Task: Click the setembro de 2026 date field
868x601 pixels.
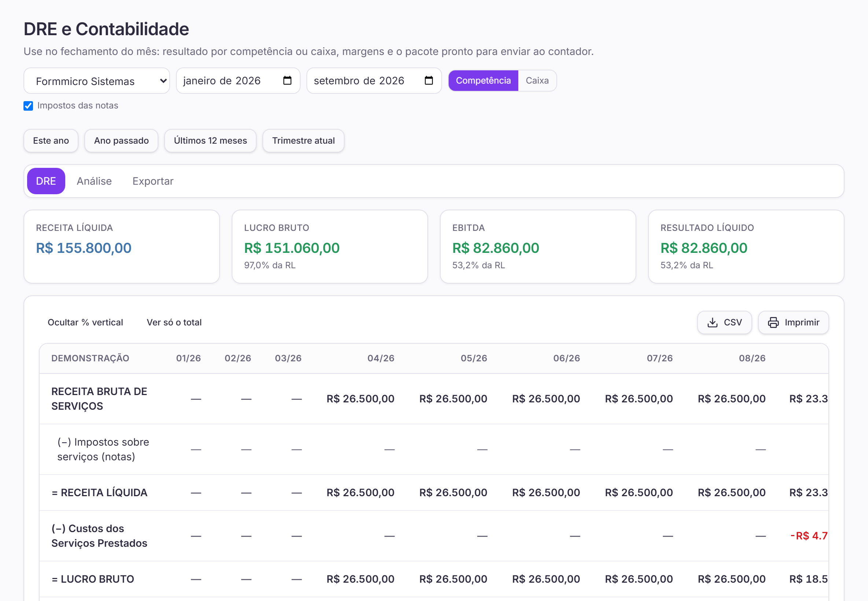Action: pyautogui.click(x=374, y=81)
